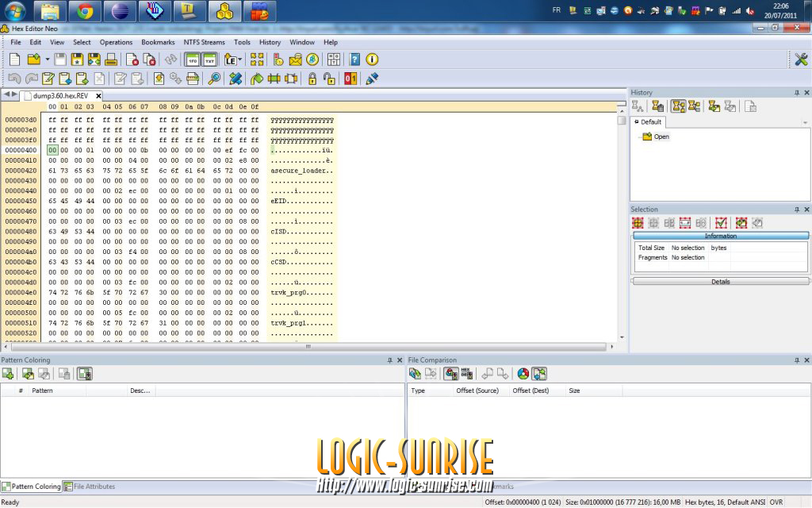
Task: Click the closed padlock icon
Action: click(x=312, y=79)
